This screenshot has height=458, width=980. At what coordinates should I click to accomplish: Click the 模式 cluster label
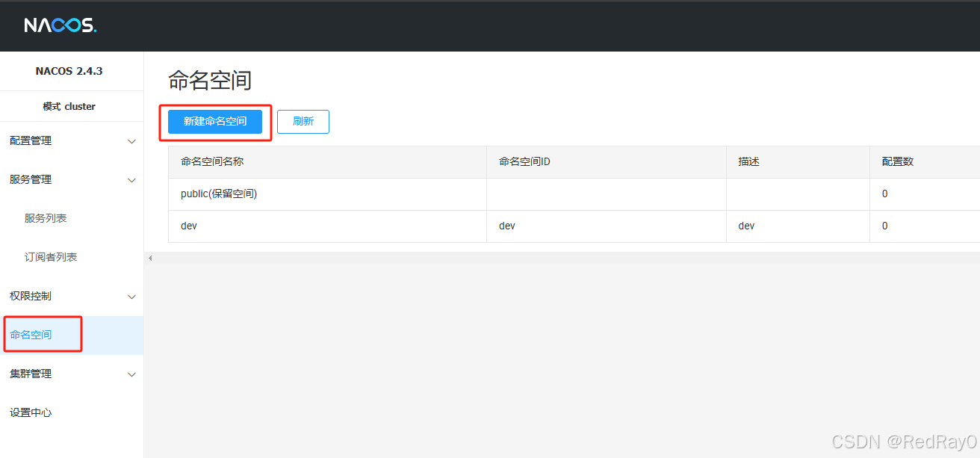[69, 107]
